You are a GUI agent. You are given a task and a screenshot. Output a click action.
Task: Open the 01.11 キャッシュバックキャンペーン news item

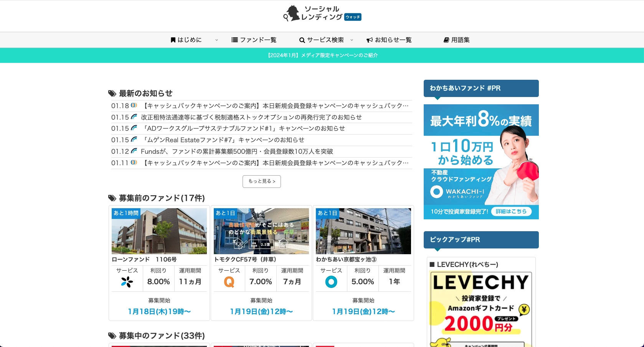pyautogui.click(x=275, y=163)
